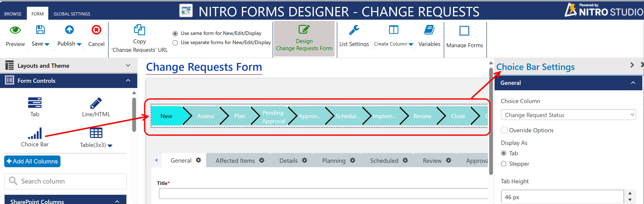Collapse Form Controls section

tap(128, 80)
